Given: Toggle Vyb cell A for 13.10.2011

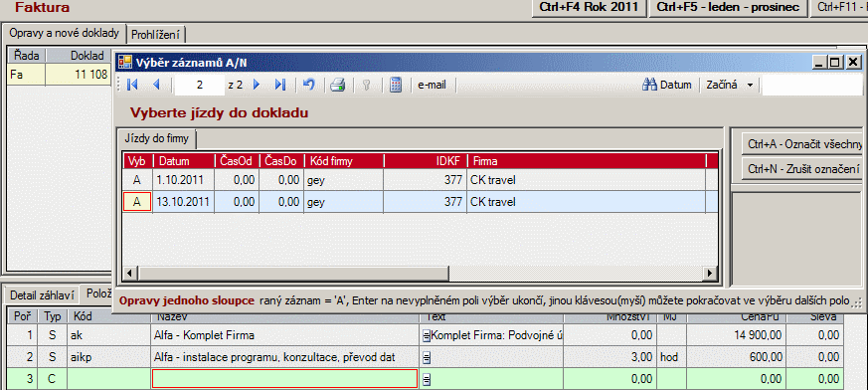Looking at the screenshot, I should pyautogui.click(x=137, y=202).
